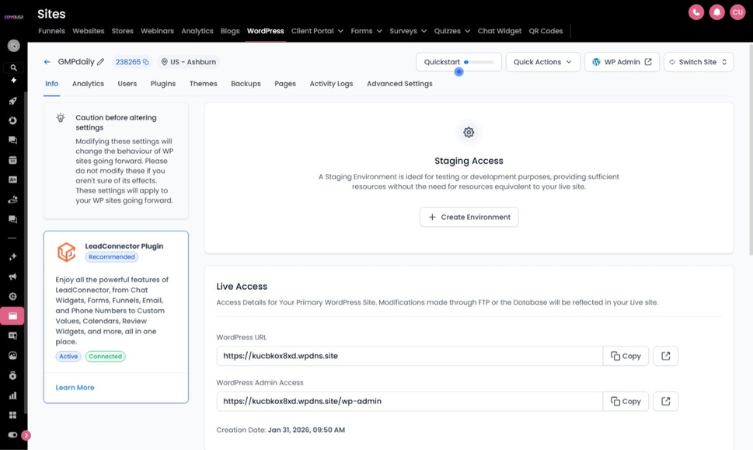Screen dimensions: 753x450
Task: Copy the WordPress Admin Access URL
Action: pyautogui.click(x=625, y=401)
